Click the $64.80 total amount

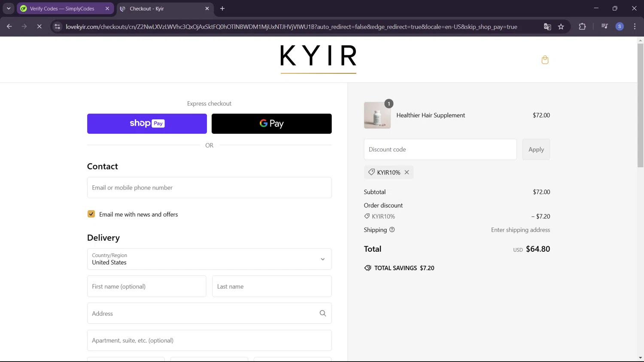(538, 249)
